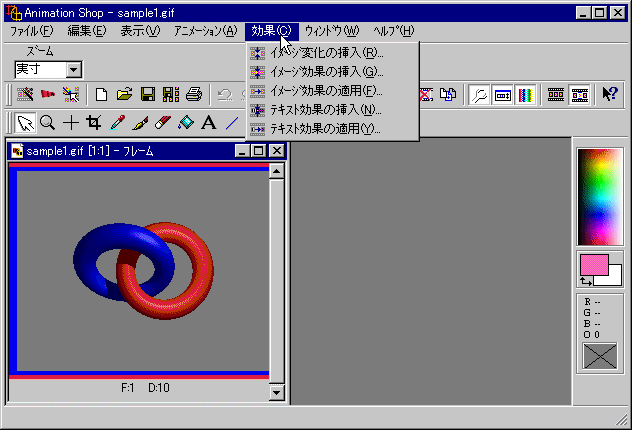Click the frame window scroll up arrow
The height and width of the screenshot is (430, 632).
[x=276, y=171]
